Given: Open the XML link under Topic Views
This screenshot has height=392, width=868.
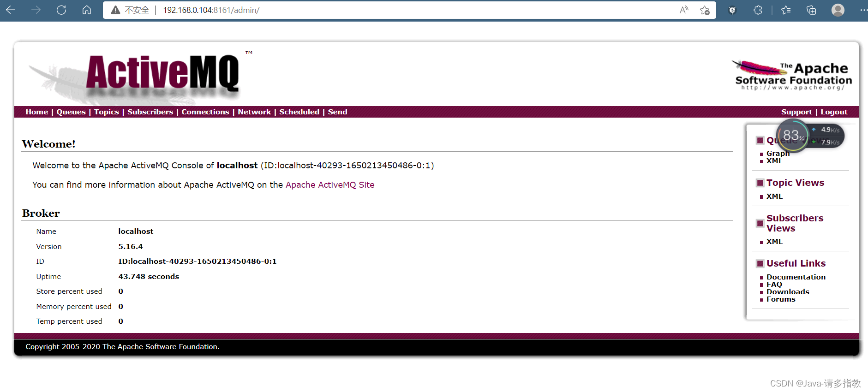Looking at the screenshot, I should 774,196.
